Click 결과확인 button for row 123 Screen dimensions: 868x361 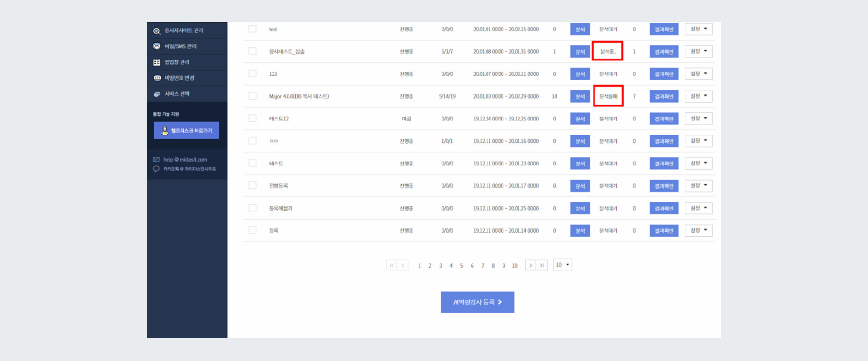click(664, 74)
